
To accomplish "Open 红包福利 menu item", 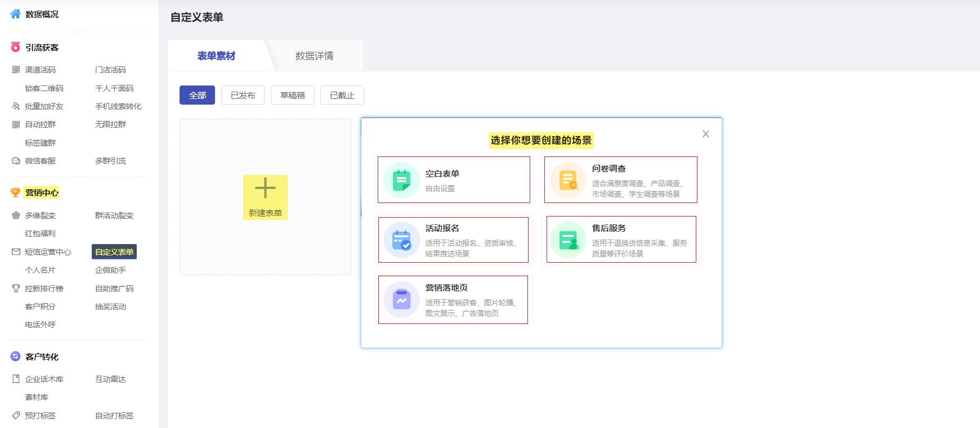I will [x=40, y=233].
